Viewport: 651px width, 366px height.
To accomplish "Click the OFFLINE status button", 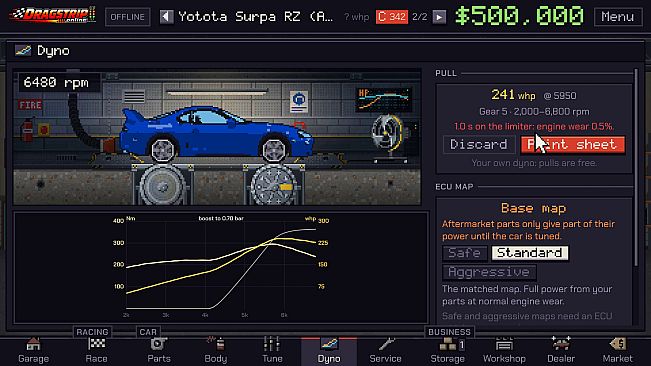I will point(127,17).
